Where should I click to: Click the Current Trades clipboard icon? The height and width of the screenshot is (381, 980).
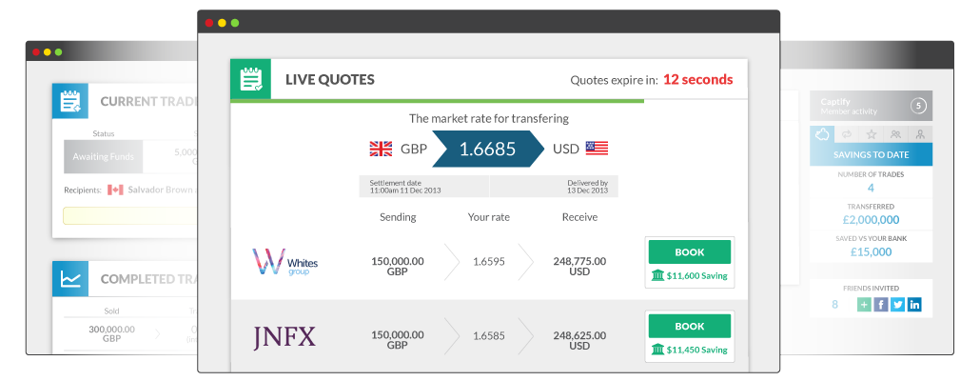pyautogui.click(x=70, y=101)
